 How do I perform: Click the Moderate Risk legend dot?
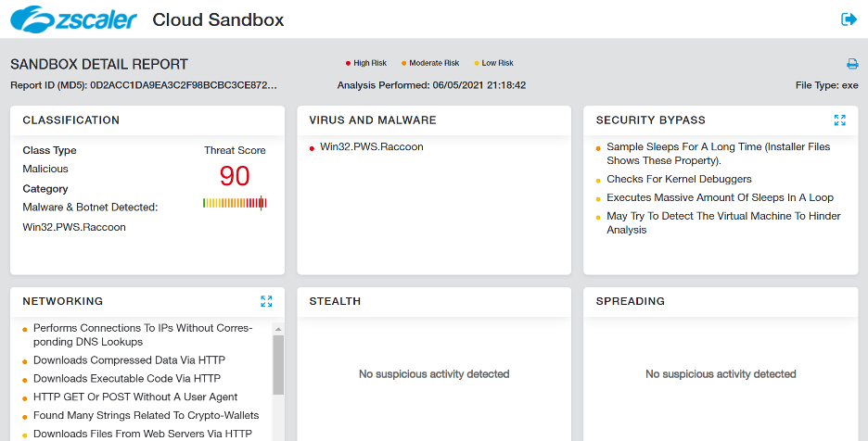click(x=404, y=64)
